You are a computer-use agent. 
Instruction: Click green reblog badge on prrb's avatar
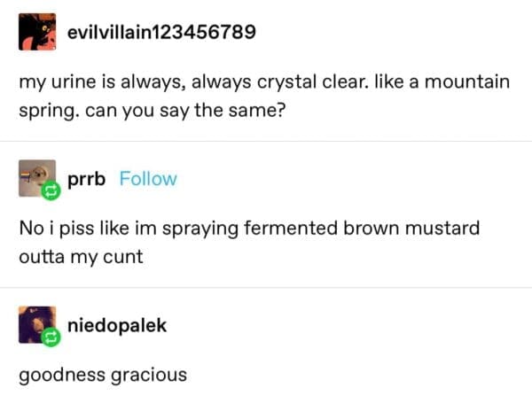coord(51,191)
